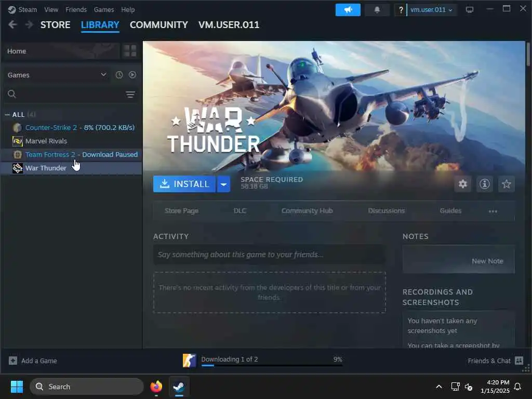
Task: Click the question mark help icon
Action: tap(401, 10)
